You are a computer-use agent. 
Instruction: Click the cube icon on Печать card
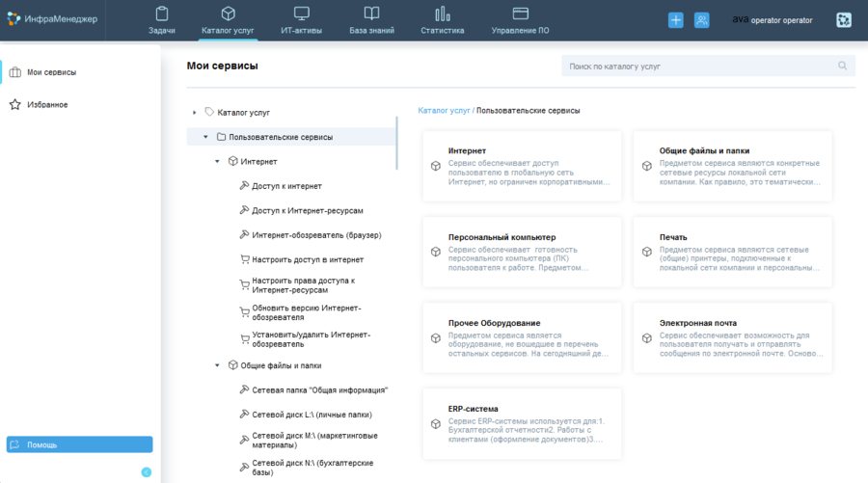pos(646,252)
